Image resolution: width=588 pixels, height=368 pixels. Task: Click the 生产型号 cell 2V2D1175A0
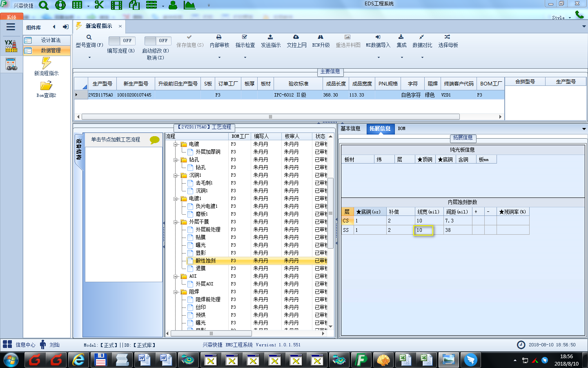pyautogui.click(x=100, y=95)
